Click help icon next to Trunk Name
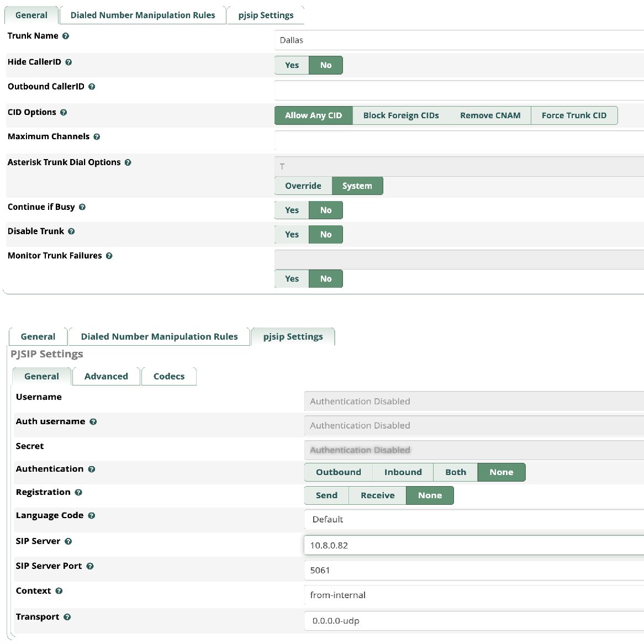The image size is (644, 644). [x=66, y=36]
